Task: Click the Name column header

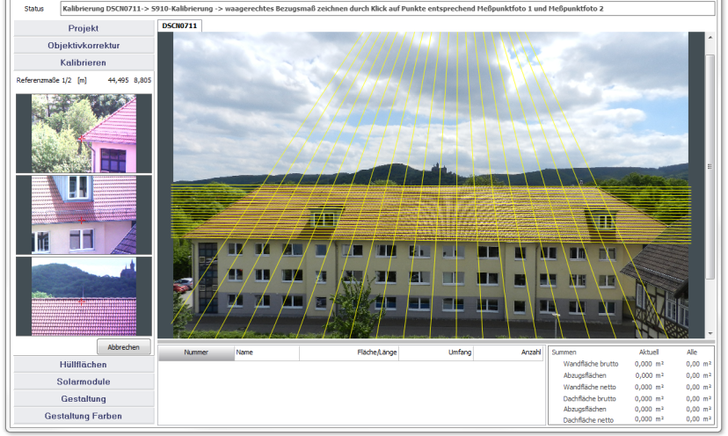Action: 266,352
